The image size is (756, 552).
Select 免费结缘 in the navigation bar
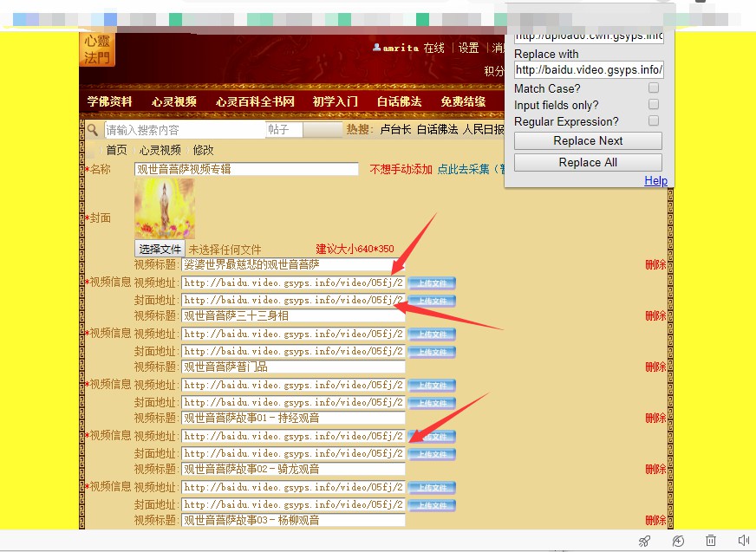(x=463, y=101)
